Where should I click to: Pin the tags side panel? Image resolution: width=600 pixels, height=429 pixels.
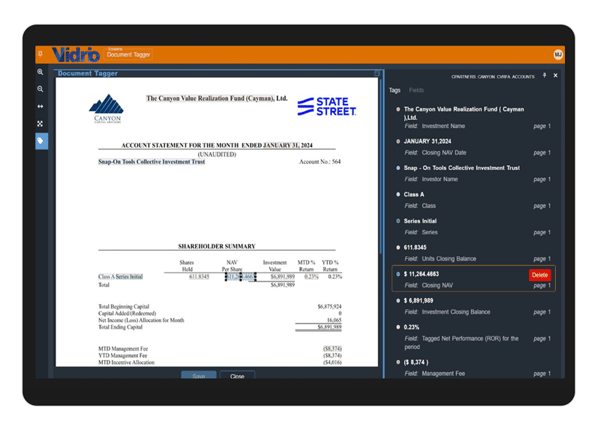tap(545, 75)
